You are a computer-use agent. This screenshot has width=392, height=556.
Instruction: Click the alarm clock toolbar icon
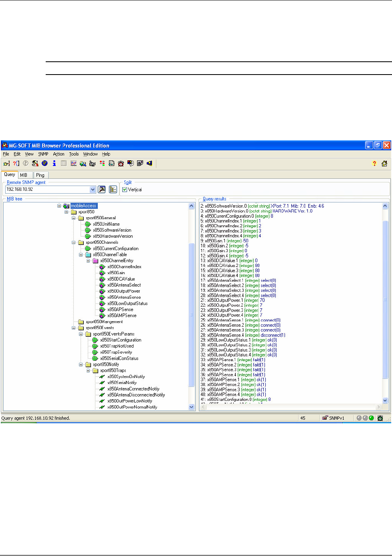tap(121, 164)
